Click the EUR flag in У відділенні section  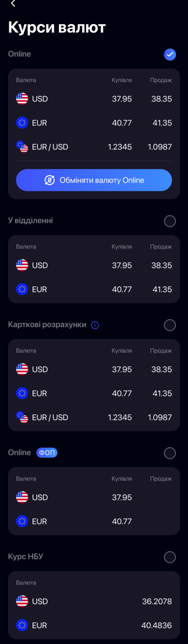[22, 289]
